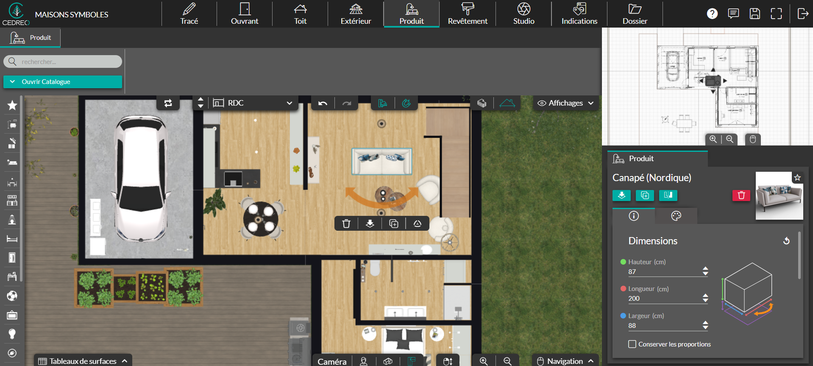
Task: Open the Dossier tab
Action: [635, 13]
